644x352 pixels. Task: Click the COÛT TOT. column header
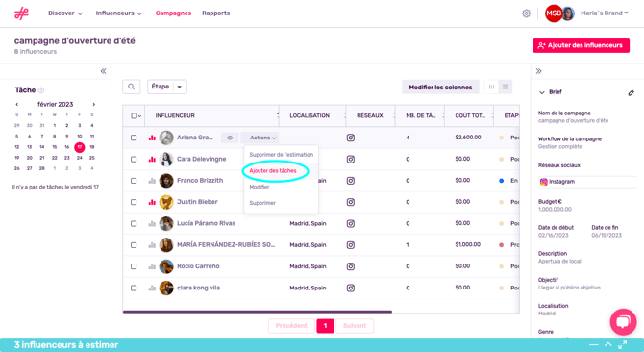tap(470, 115)
